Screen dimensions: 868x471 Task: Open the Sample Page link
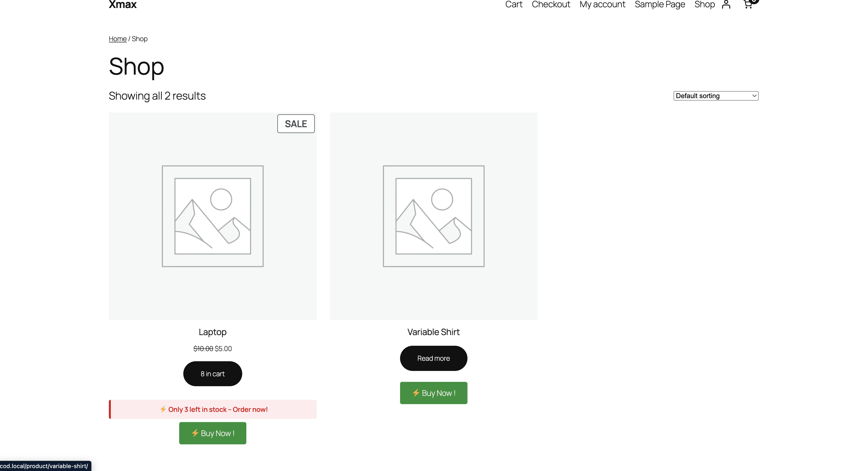click(x=659, y=5)
